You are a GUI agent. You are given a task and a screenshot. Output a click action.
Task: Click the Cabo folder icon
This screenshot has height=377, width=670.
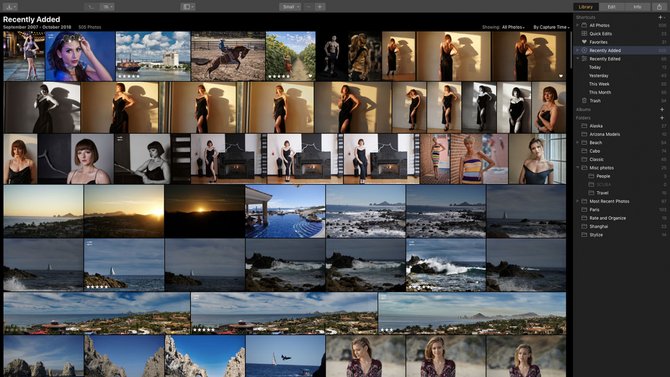[x=584, y=151]
